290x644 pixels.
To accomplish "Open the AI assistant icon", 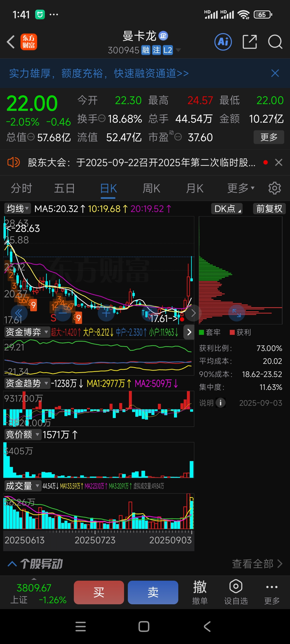I will (x=223, y=42).
